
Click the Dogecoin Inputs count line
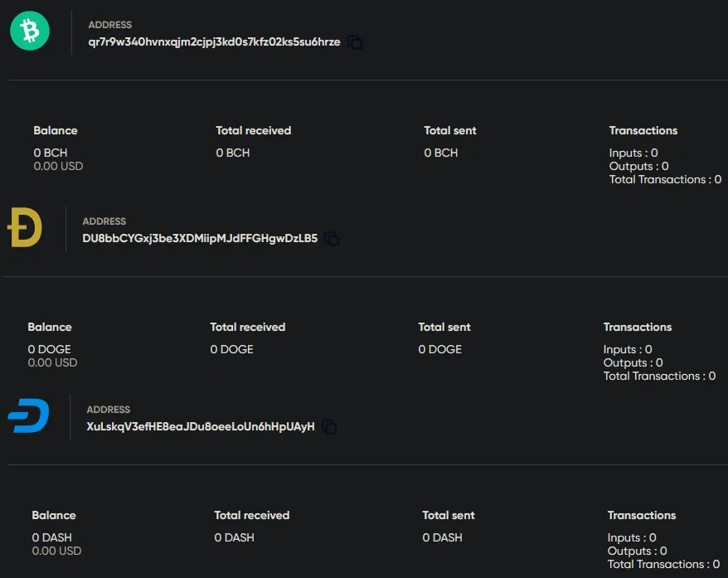(x=627, y=349)
